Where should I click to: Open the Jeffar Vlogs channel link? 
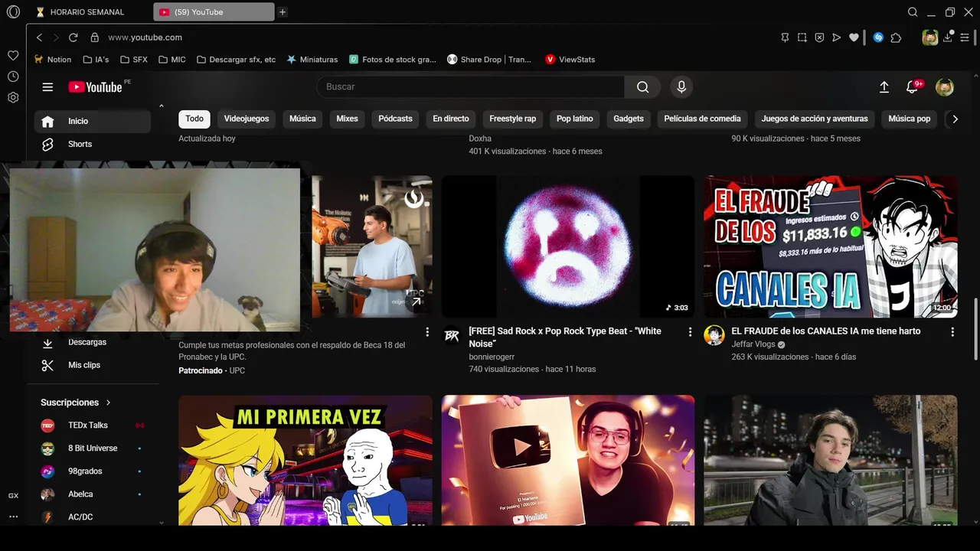pos(753,344)
